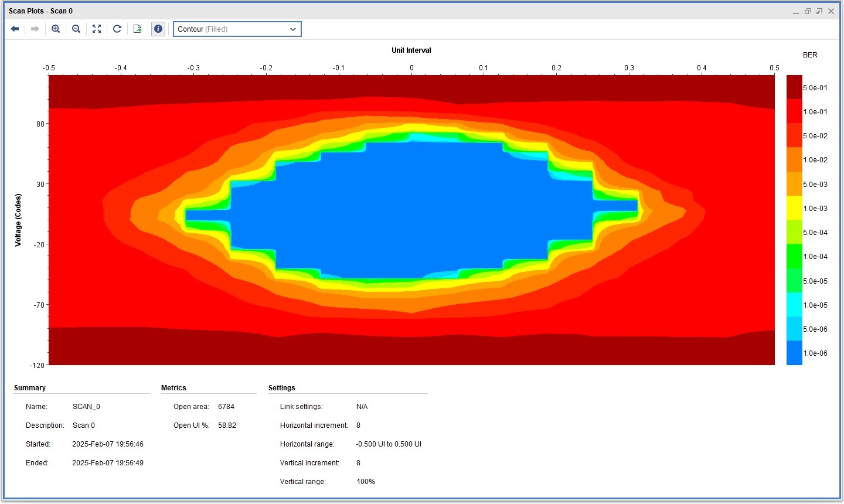This screenshot has height=504, width=844.
Task: Fit the plot to the window
Action: (x=97, y=29)
